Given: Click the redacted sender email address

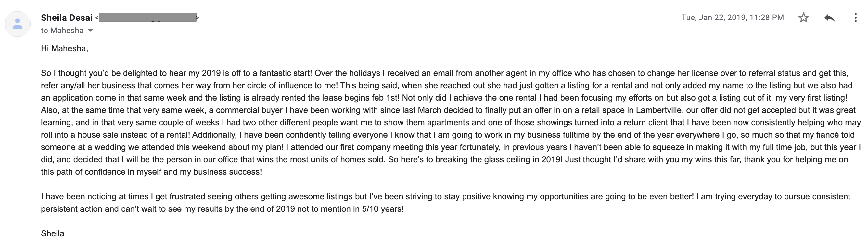Looking at the screenshot, I should point(147,18).
